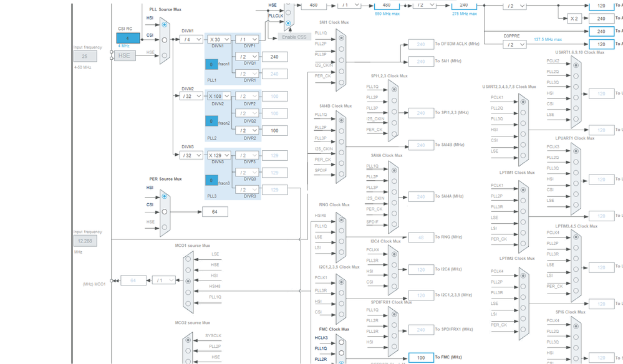This screenshot has width=623, height=364.
Task: Click the fracn1 value field
Action: (211, 64)
